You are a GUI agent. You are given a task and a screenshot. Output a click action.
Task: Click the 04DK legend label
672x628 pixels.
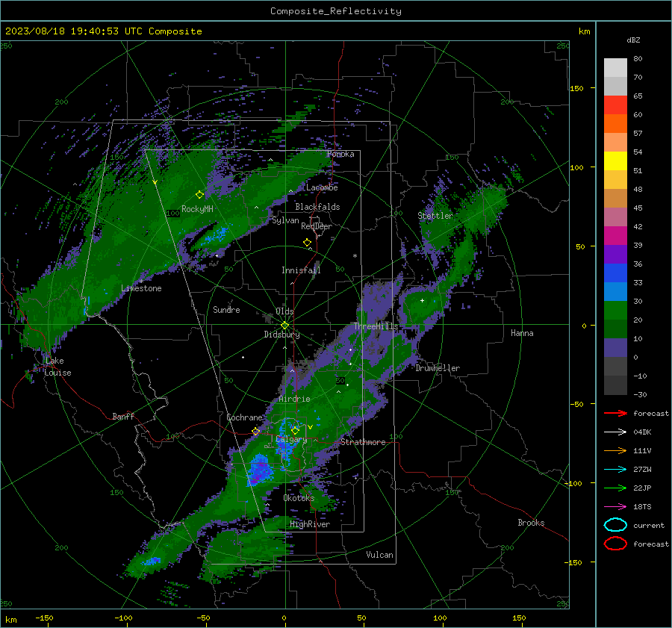[642, 432]
